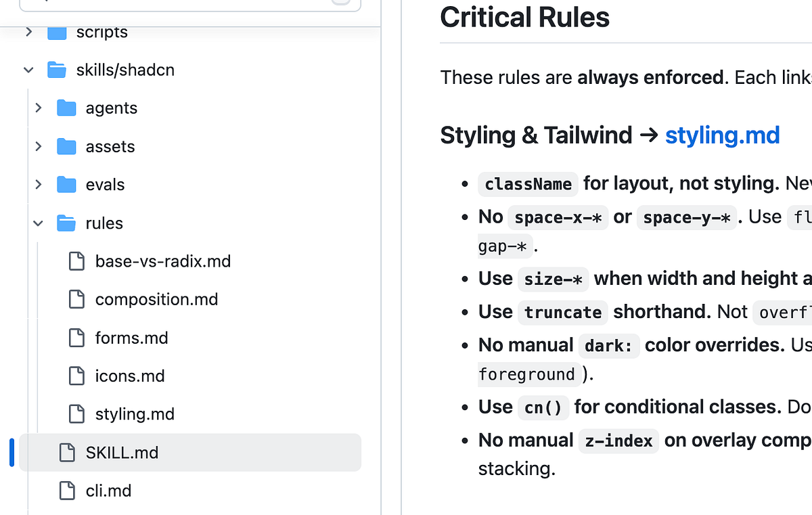Click the open rules folder icon
The height and width of the screenshot is (515, 812).
point(66,223)
